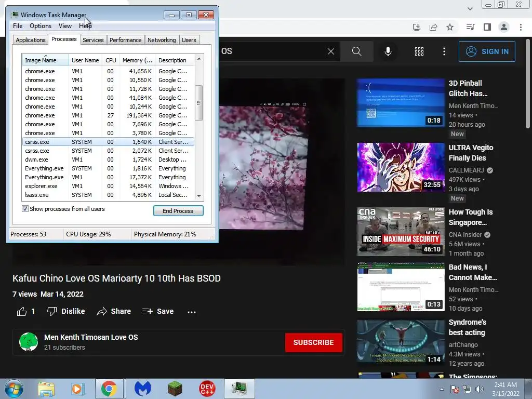Open the Windows Start menu orb

[x=14, y=389]
